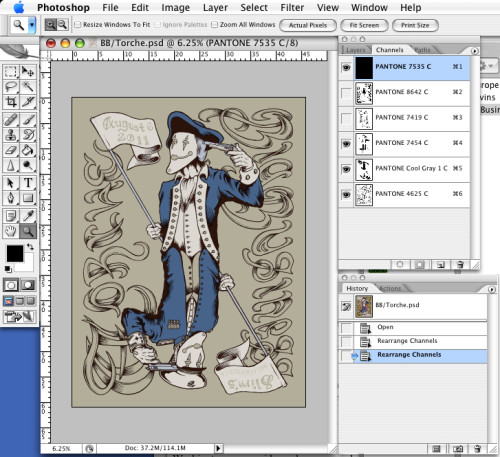Switch to the Layers tab
The image size is (500, 457).
coord(356,50)
